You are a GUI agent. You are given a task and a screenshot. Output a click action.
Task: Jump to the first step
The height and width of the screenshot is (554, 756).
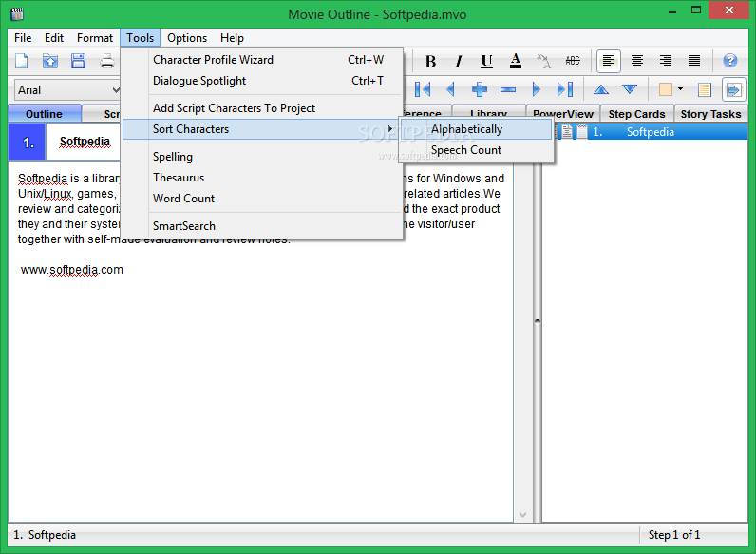[x=423, y=89]
